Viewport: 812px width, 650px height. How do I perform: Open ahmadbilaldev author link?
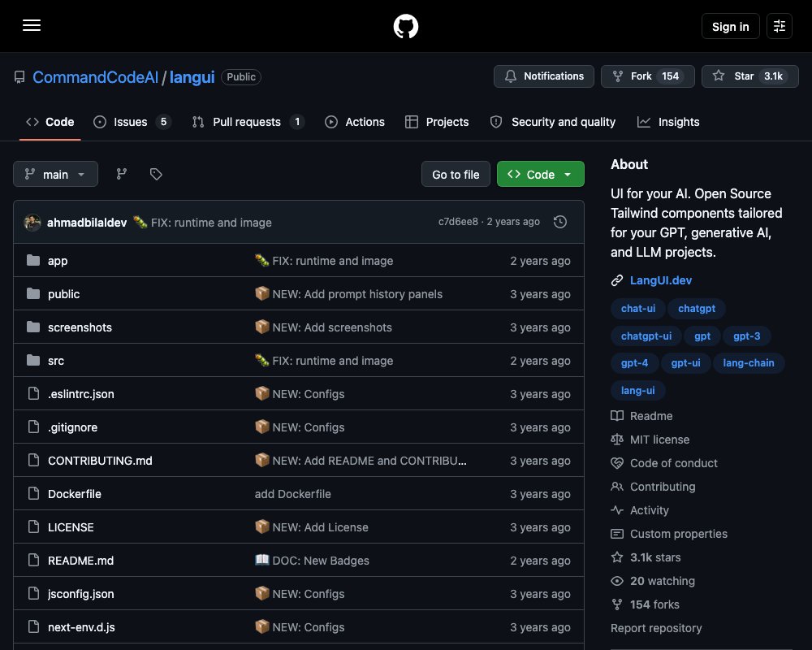(x=87, y=223)
